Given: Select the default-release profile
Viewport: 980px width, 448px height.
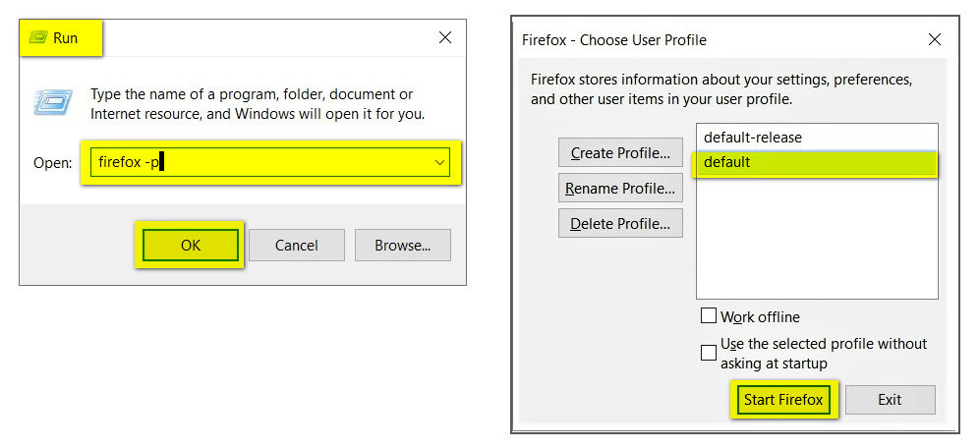Looking at the screenshot, I should point(753,138).
